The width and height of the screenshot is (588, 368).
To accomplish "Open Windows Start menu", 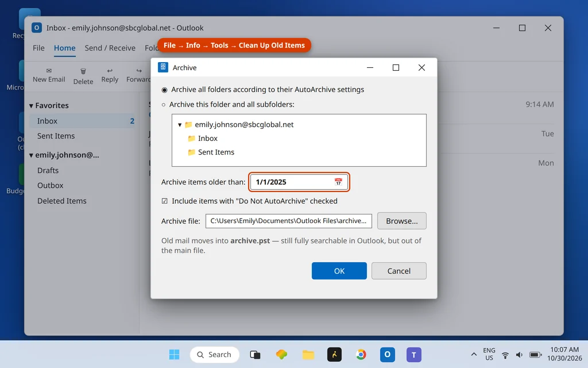I will click(x=174, y=354).
